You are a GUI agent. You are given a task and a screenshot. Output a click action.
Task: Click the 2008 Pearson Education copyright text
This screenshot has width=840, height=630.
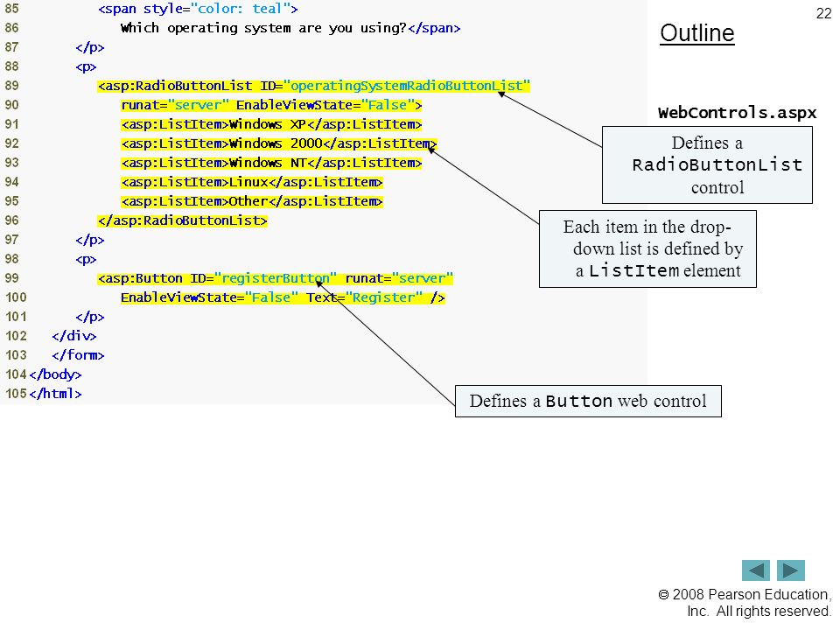(745, 603)
